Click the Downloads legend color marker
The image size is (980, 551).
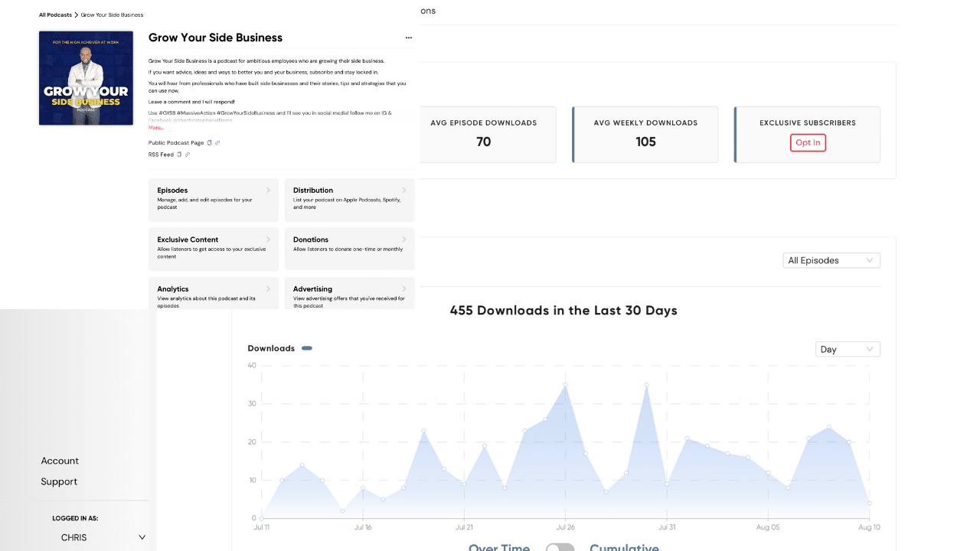pos(307,348)
